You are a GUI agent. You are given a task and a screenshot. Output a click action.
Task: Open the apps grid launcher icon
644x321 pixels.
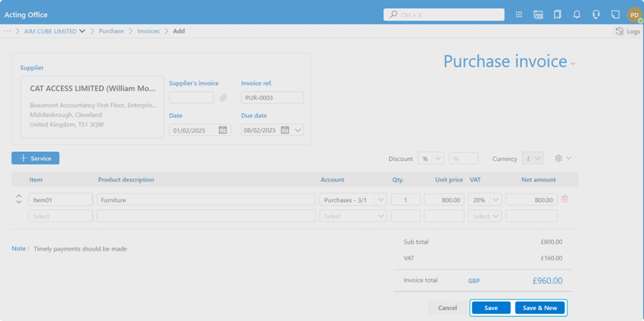pyautogui.click(x=519, y=14)
